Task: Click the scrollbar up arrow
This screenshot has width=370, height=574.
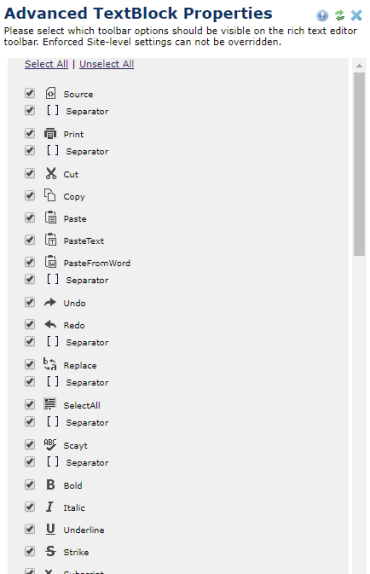Action: [359, 66]
